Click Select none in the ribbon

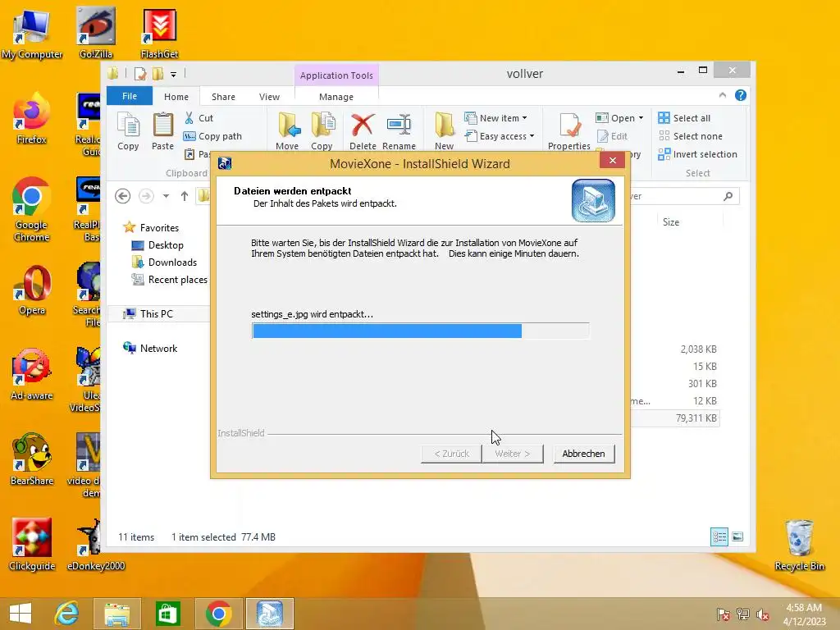691,136
